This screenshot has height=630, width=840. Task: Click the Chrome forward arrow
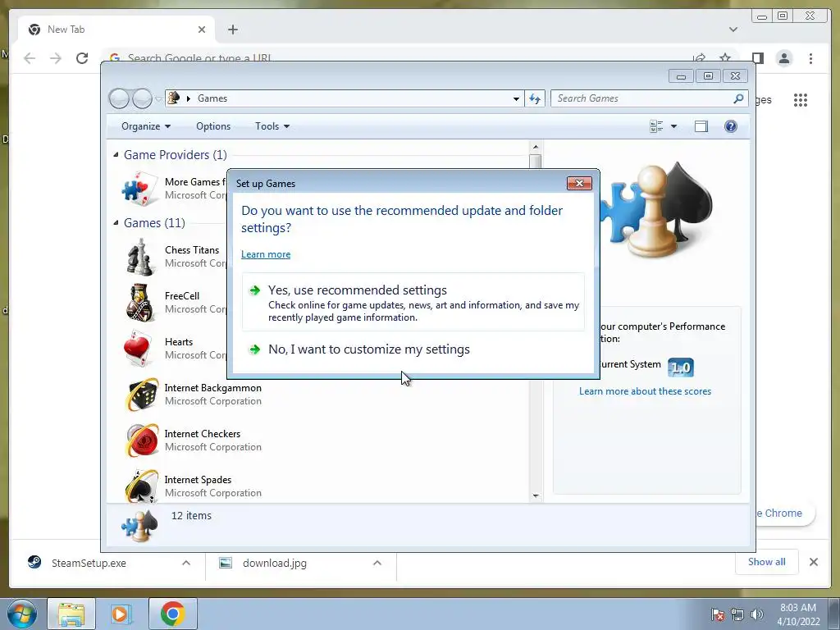click(x=56, y=58)
